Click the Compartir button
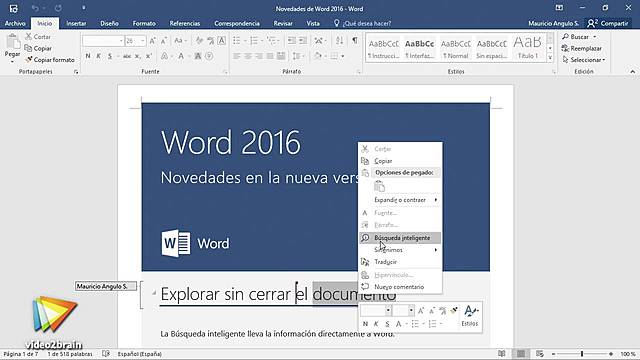 pos(608,23)
